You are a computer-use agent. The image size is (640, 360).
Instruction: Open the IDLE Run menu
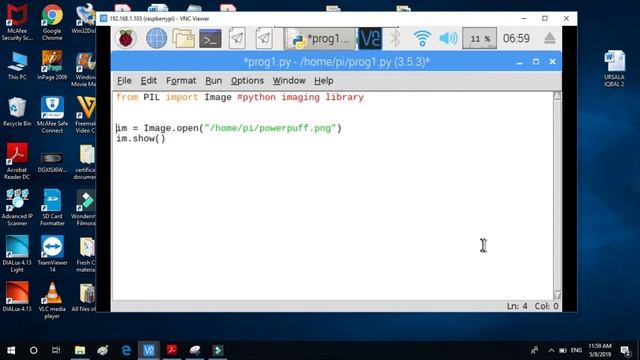213,81
